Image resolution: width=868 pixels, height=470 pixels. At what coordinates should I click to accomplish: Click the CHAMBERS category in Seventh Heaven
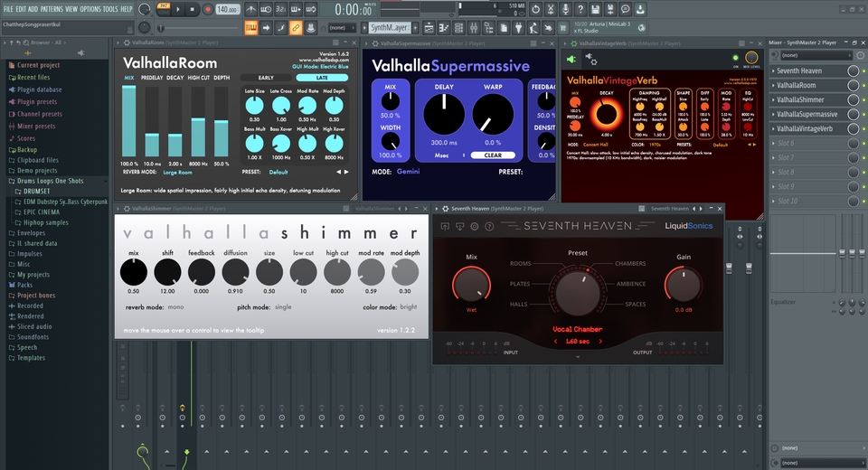[630, 264]
